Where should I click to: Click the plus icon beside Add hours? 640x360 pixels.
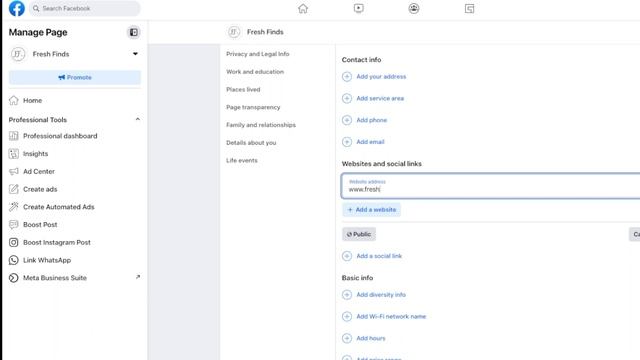347,338
